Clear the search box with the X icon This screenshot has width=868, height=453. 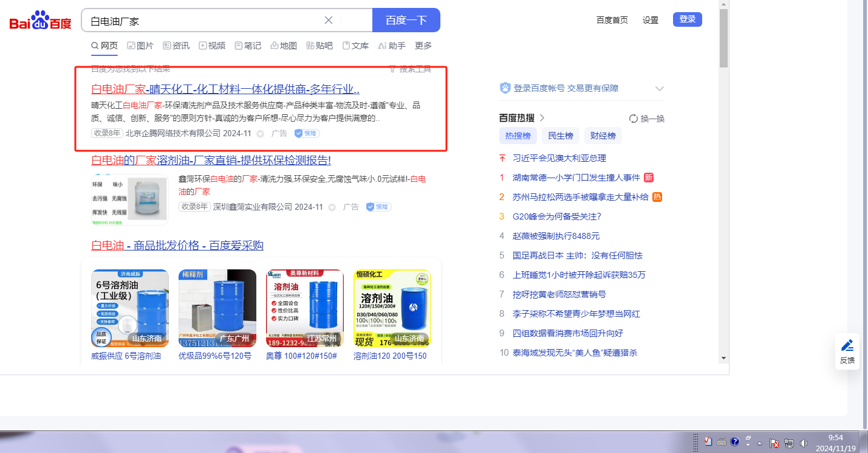pyautogui.click(x=329, y=20)
